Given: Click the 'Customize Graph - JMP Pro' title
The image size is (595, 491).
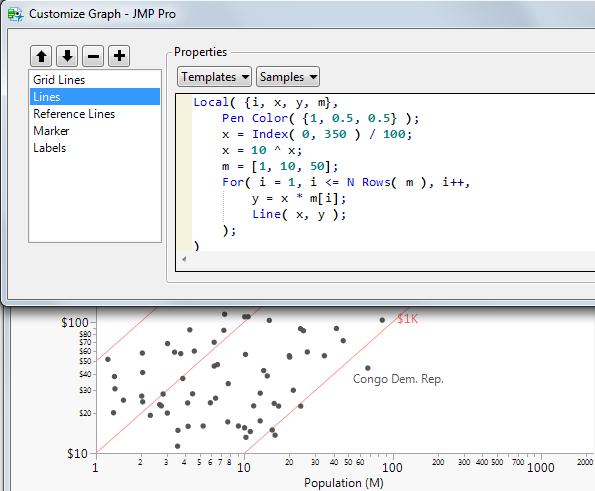Looking at the screenshot, I should pos(102,14).
